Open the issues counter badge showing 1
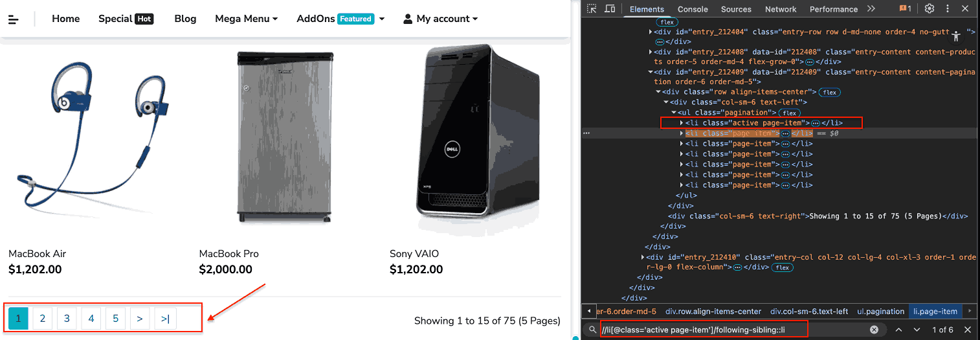This screenshot has height=340, width=980. coord(905,8)
